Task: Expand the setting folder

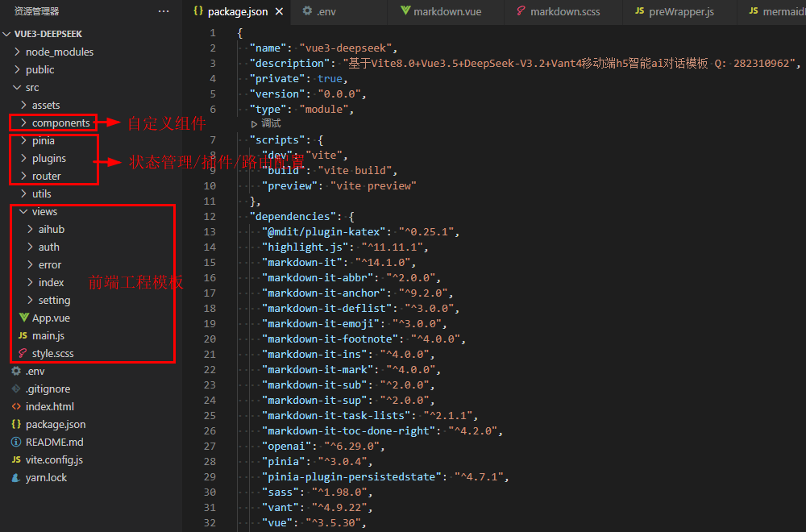Action: [x=30, y=300]
